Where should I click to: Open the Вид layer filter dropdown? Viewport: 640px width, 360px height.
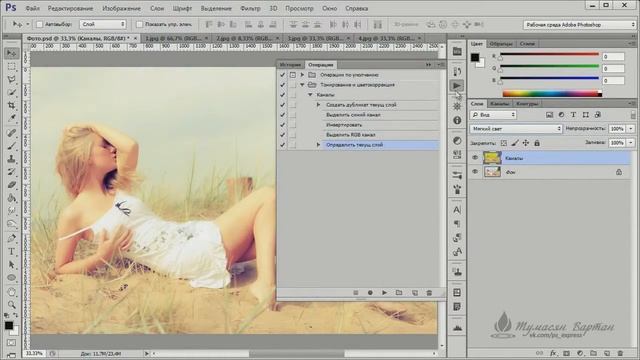click(x=493, y=115)
